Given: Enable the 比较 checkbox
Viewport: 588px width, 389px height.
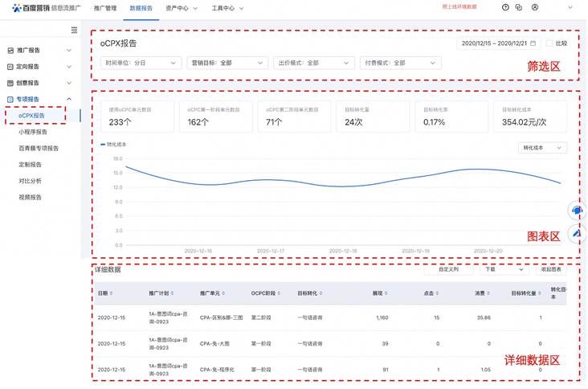Looking at the screenshot, I should [x=549, y=43].
